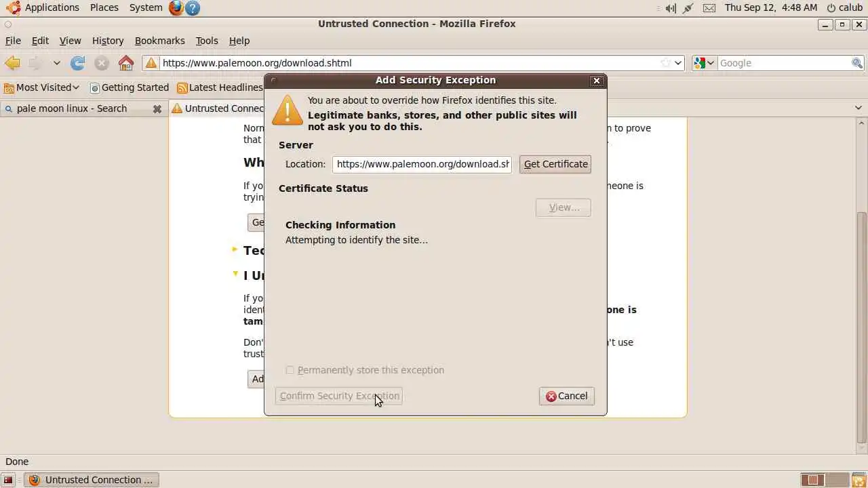Click the View... certificate button
The width and height of the screenshot is (868, 488).
coord(564,207)
